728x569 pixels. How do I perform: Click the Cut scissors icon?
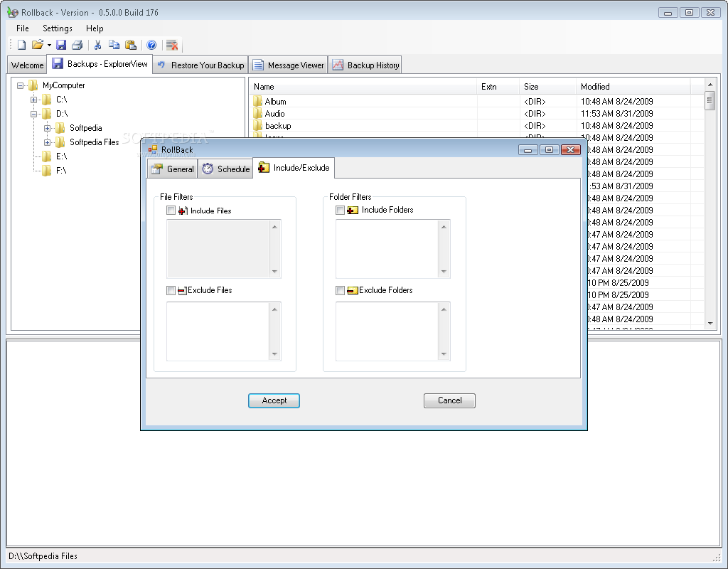[97, 45]
